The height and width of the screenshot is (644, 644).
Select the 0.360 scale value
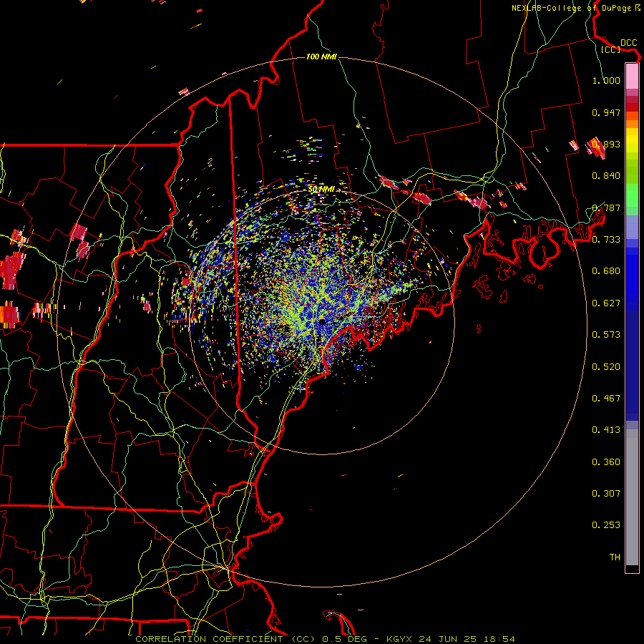(606, 462)
